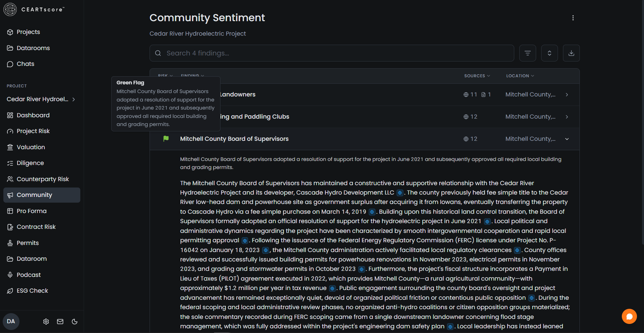Click the Permits stamp icon
The width and height of the screenshot is (644, 333).
pyautogui.click(x=10, y=243)
